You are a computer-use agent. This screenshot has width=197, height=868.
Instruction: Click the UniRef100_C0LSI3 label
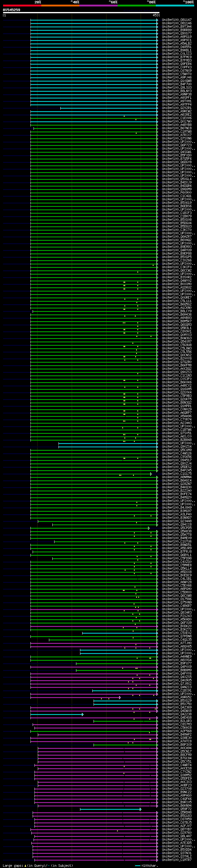coord(177,54)
